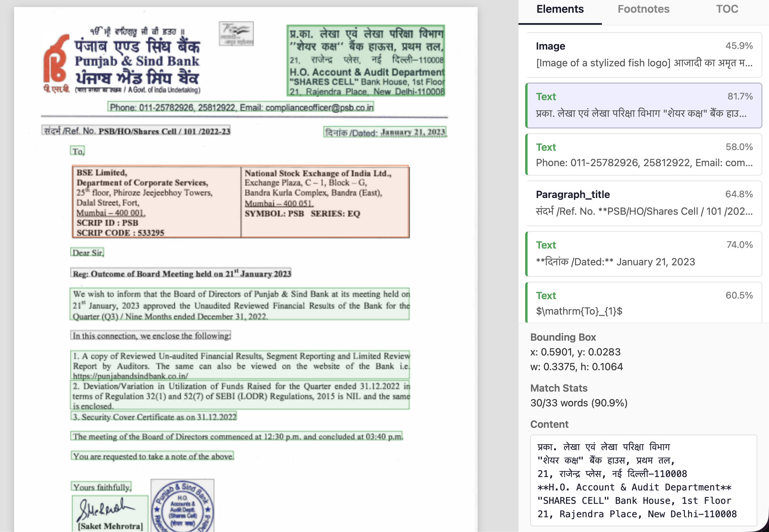Open the Paragraph_title element card
This screenshot has width=769, height=532.
coord(644,203)
